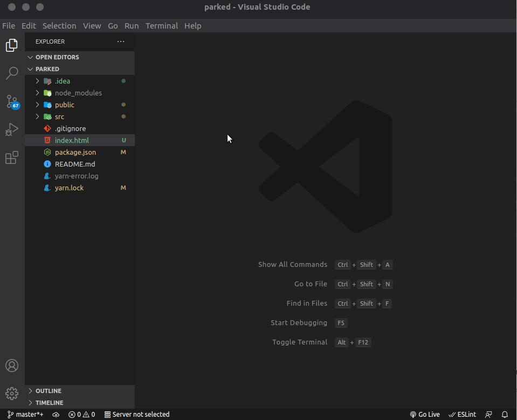Expand the .idea folder
Image resolution: width=517 pixels, height=420 pixels.
tap(80, 81)
